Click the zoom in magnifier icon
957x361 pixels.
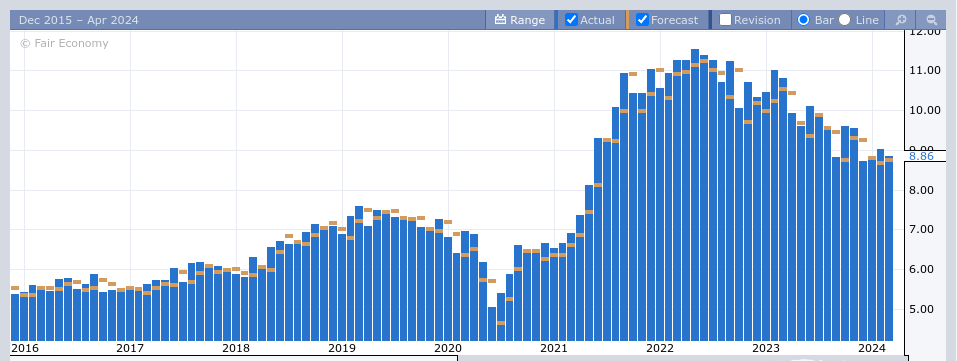click(x=901, y=20)
